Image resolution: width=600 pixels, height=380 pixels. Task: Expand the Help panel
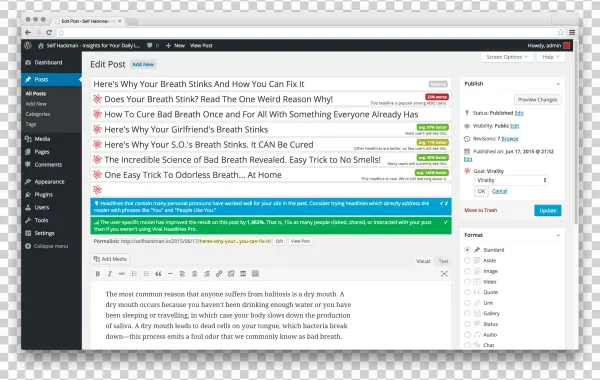551,57
